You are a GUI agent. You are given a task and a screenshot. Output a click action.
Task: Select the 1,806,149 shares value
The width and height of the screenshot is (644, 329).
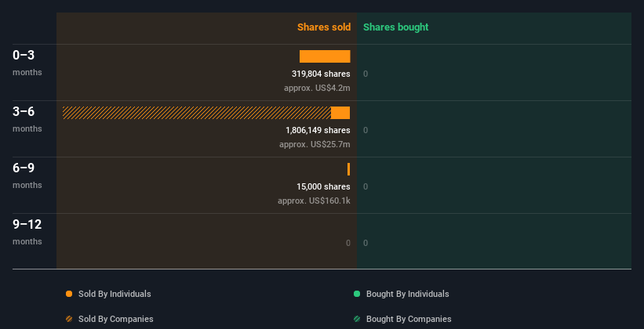[x=318, y=130]
